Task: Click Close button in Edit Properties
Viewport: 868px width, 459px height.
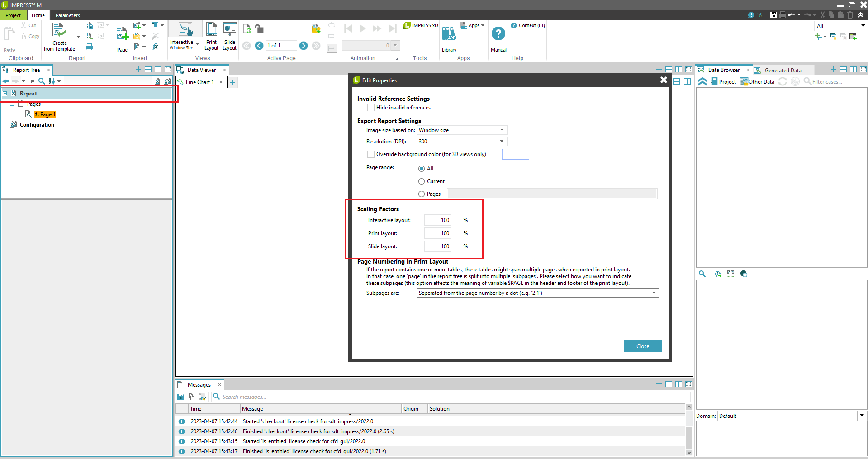Action: pyautogui.click(x=642, y=346)
